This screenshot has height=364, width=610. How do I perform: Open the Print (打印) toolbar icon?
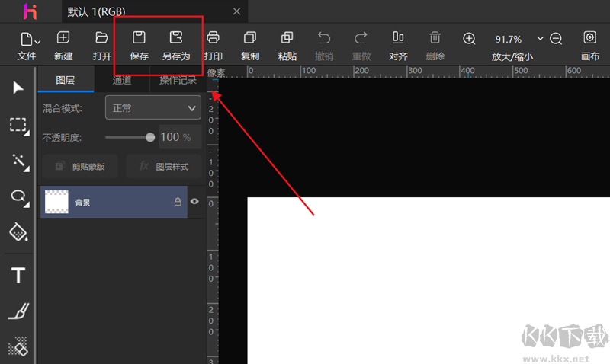coord(213,37)
